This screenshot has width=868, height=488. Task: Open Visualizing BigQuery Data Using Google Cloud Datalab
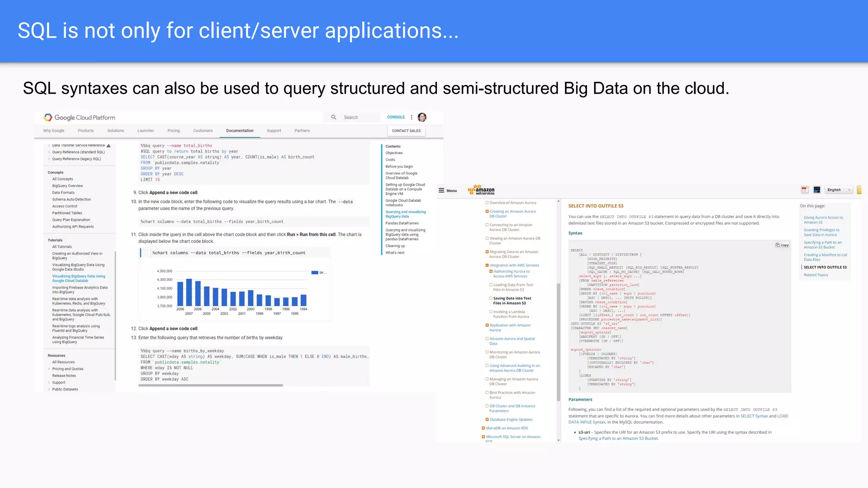point(79,278)
